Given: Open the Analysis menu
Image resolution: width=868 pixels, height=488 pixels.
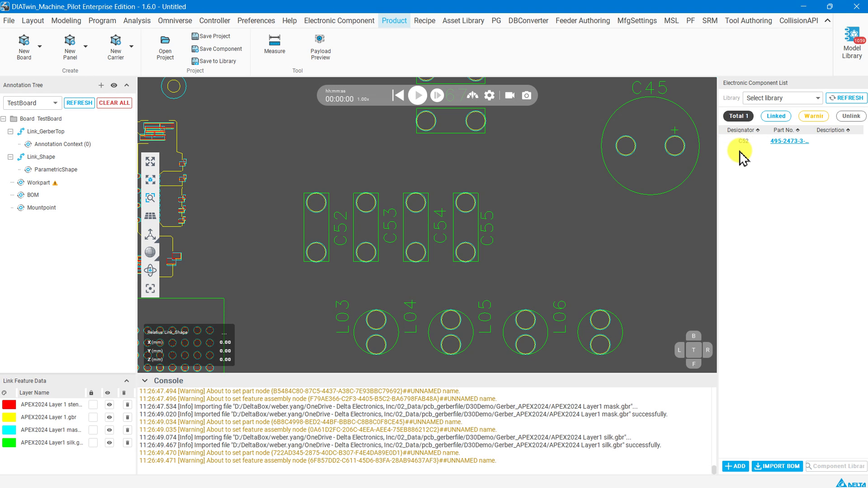Looking at the screenshot, I should click(137, 21).
